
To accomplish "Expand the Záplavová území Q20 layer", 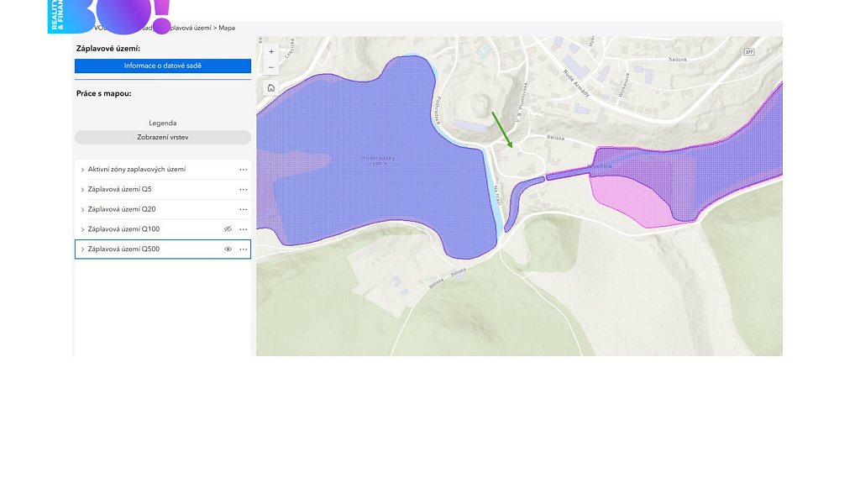I will pyautogui.click(x=82, y=209).
